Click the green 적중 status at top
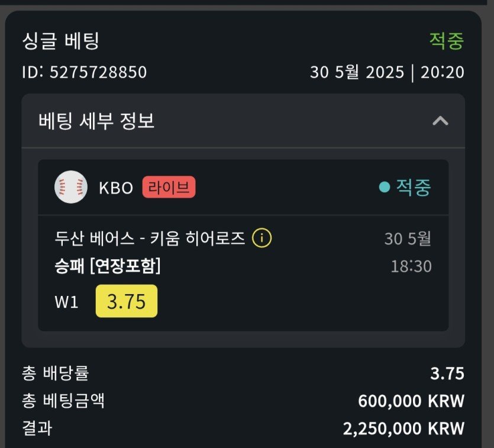The width and height of the screenshot is (494, 448). [446, 41]
